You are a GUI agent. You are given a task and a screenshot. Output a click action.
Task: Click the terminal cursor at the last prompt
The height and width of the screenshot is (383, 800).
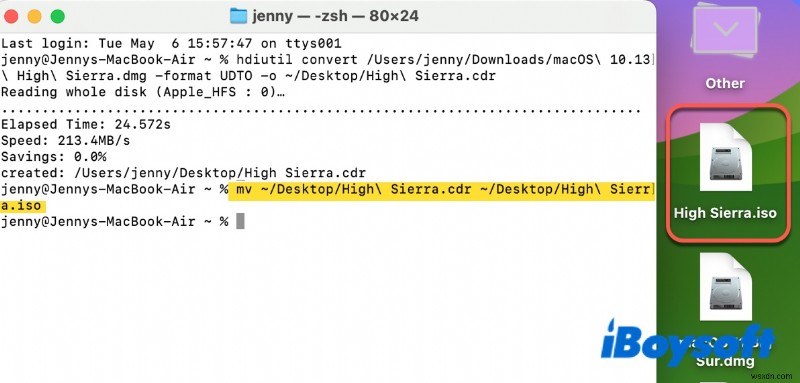click(240, 221)
